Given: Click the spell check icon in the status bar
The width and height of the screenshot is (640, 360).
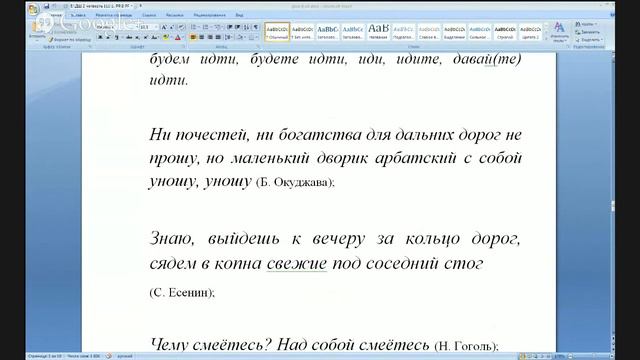Looking at the screenshot, I should tap(109, 356).
